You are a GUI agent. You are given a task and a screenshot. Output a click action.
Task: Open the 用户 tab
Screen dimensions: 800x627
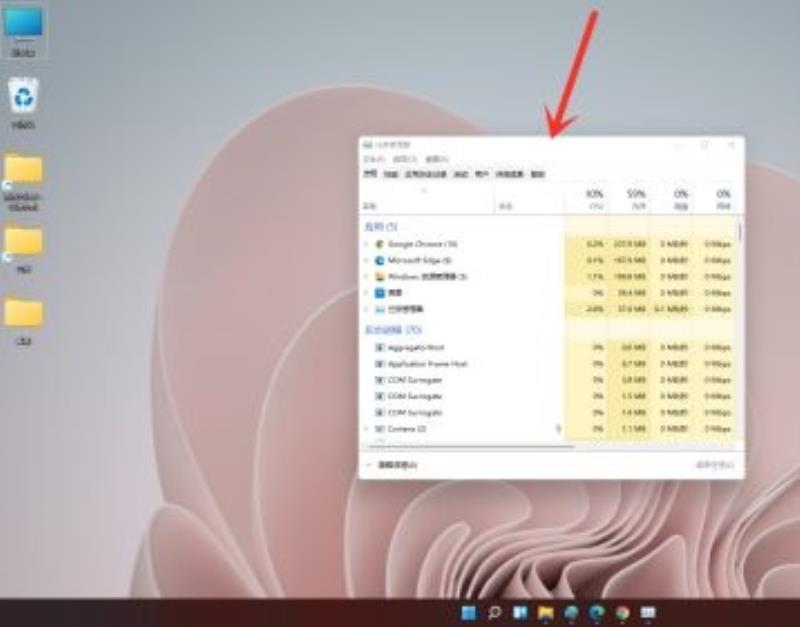coord(482,174)
